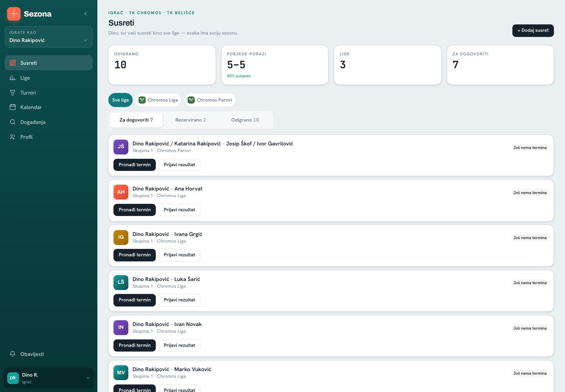Click the Događanja search icon
Screen dimensions: 565x392
point(13,122)
